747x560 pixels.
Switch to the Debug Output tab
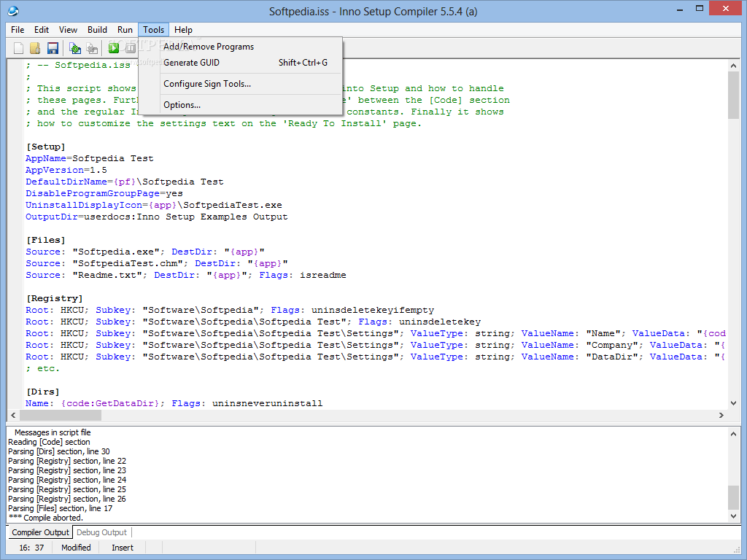(x=101, y=532)
